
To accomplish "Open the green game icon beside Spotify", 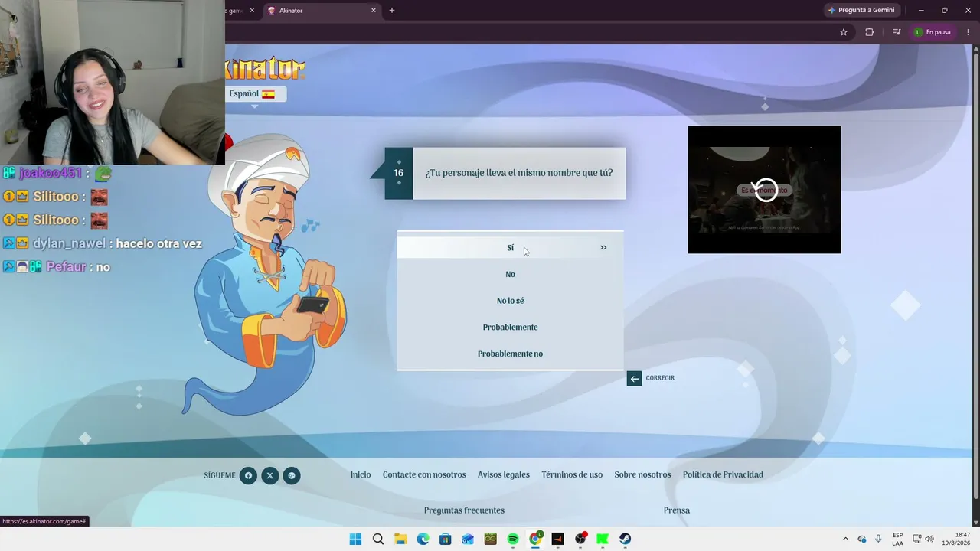I will (491, 539).
